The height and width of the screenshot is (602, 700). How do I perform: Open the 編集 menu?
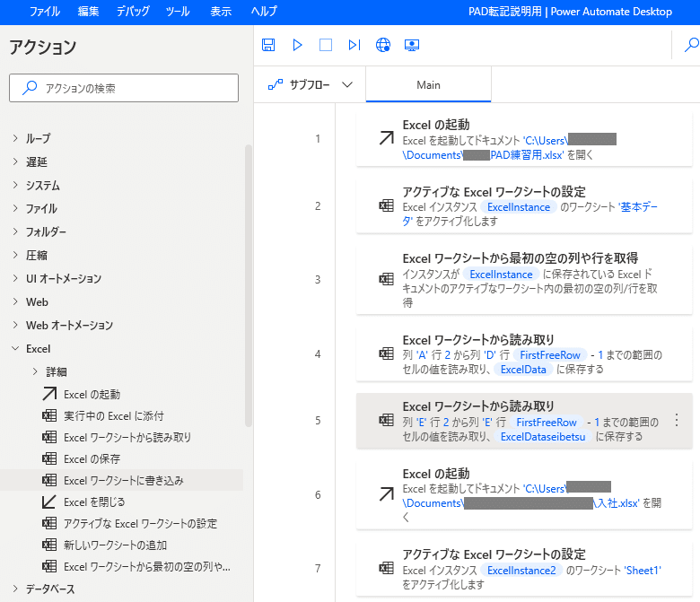coord(88,11)
